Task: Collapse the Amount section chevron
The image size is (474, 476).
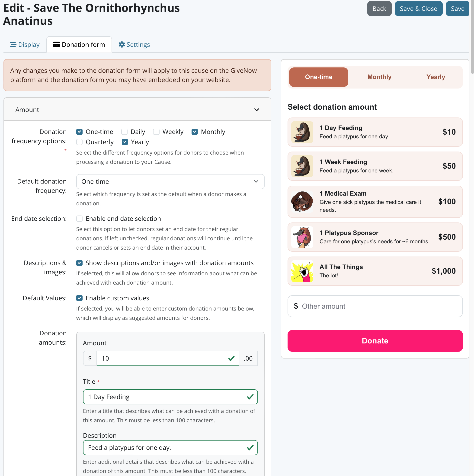Action: 257,110
